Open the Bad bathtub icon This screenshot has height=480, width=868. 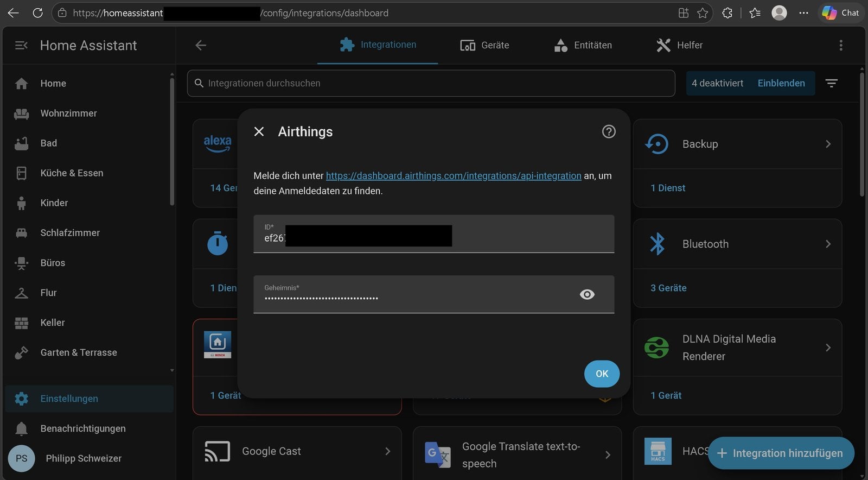click(x=21, y=143)
